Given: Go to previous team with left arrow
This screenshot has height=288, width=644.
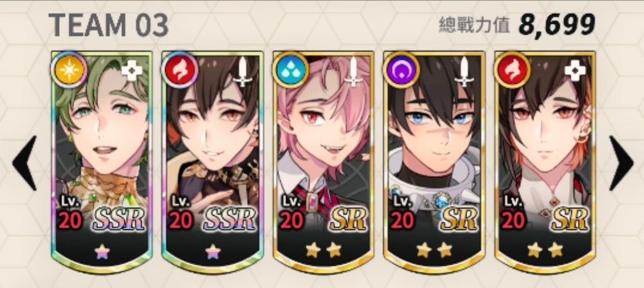Looking at the screenshot, I should (25, 163).
